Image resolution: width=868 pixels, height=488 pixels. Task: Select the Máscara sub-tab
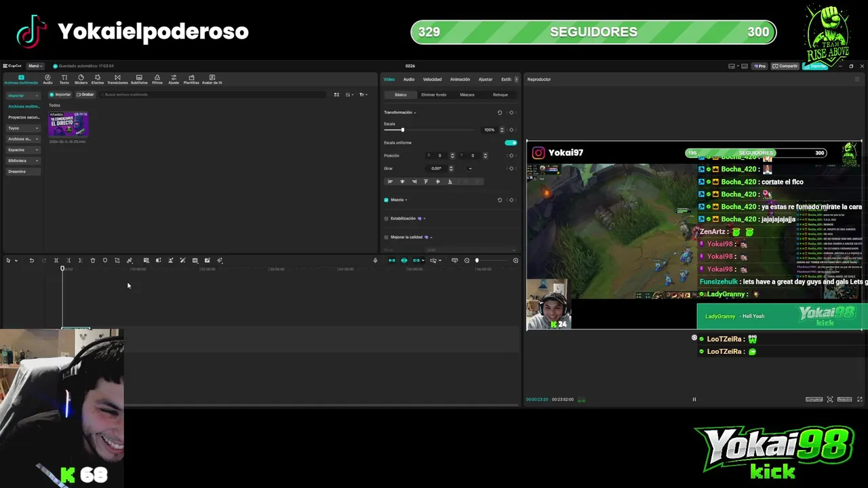(x=467, y=95)
